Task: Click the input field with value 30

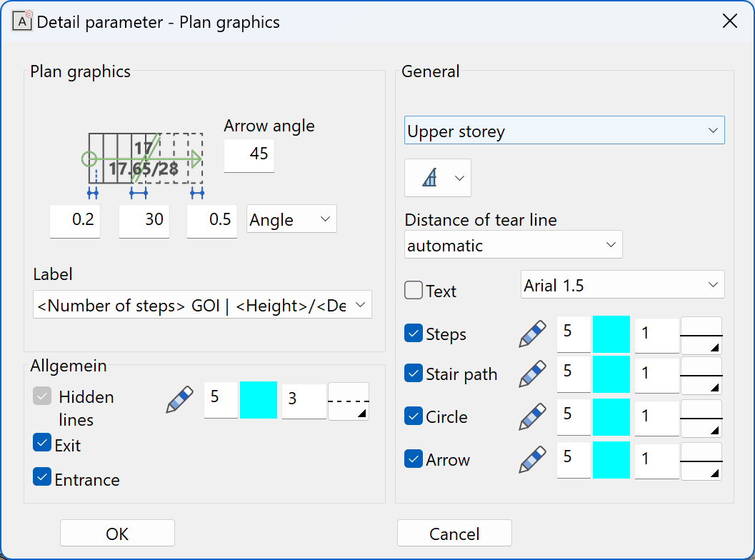Action: coord(144,221)
